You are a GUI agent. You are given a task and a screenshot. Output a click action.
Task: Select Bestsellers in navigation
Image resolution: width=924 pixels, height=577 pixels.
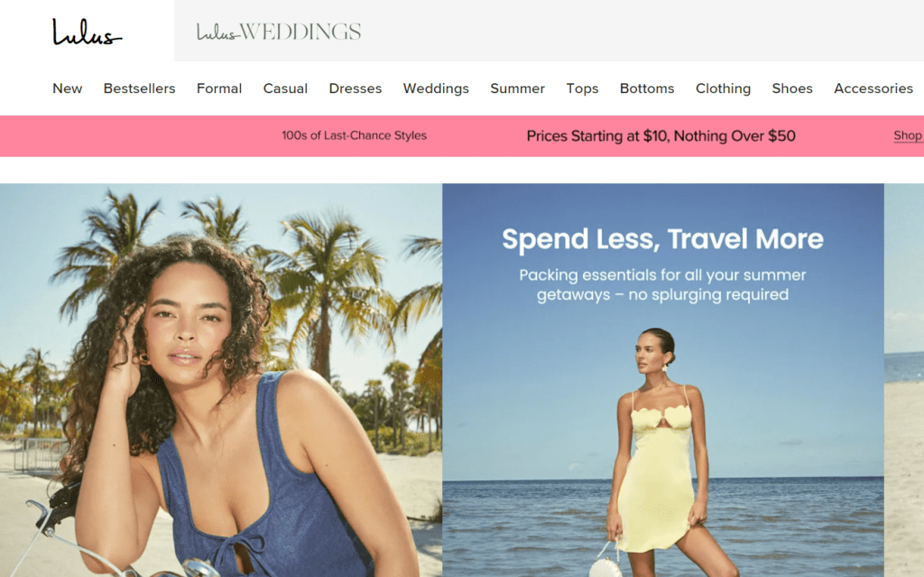coord(140,88)
